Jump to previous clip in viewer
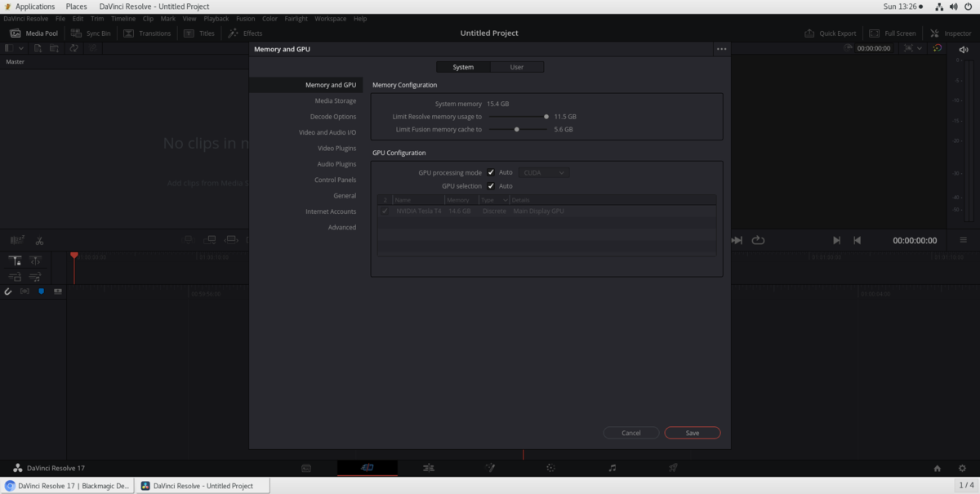 [x=857, y=240]
